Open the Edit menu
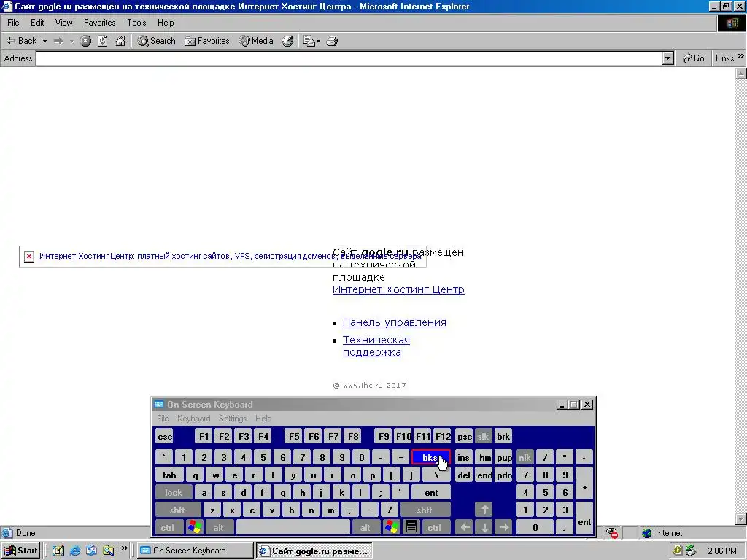Screen dimensions: 747x560 tap(37, 23)
